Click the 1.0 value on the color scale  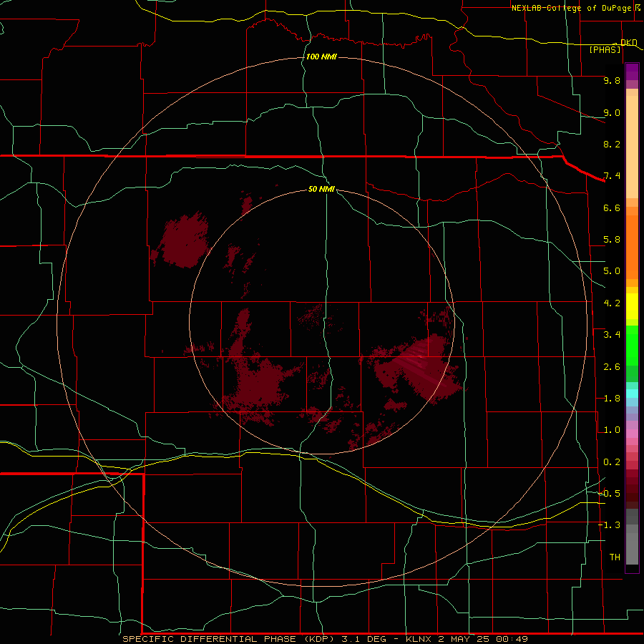tap(612, 430)
